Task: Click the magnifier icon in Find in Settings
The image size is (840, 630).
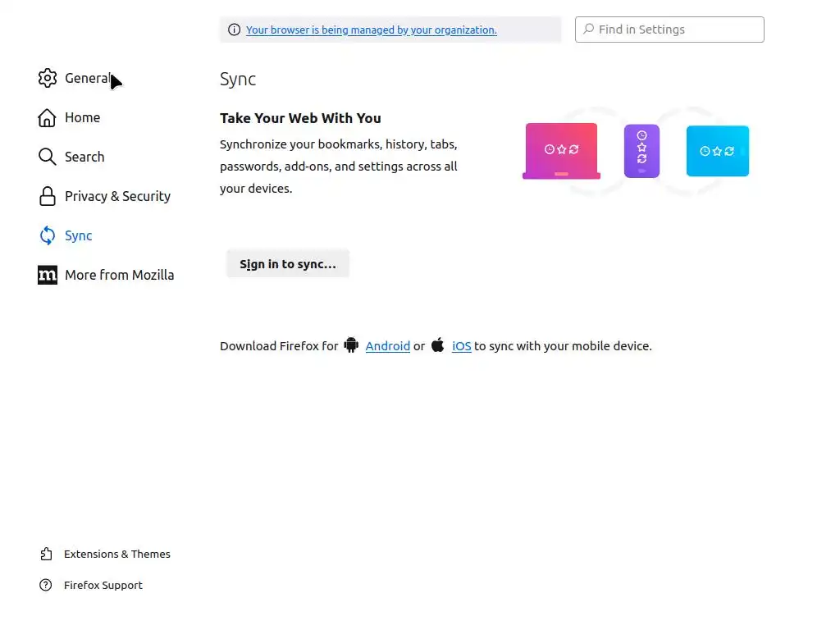Action: click(588, 29)
